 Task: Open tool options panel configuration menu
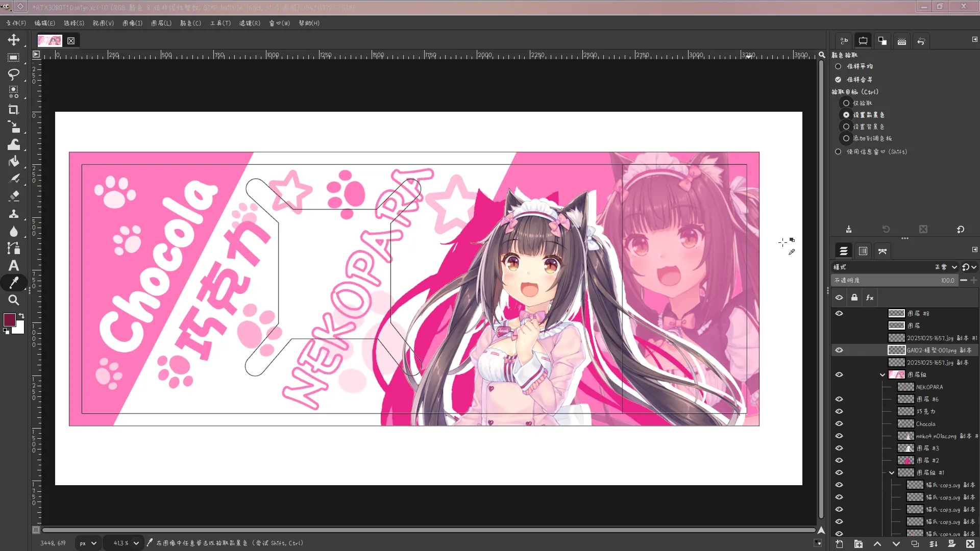pyautogui.click(x=975, y=39)
